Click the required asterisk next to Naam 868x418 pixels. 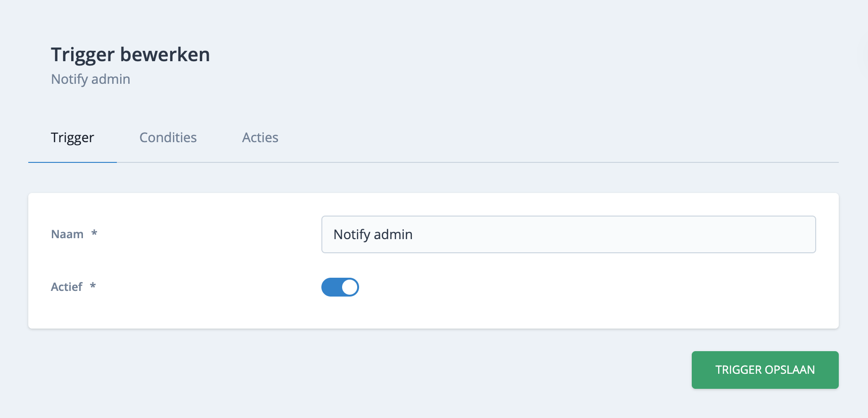[x=94, y=233]
